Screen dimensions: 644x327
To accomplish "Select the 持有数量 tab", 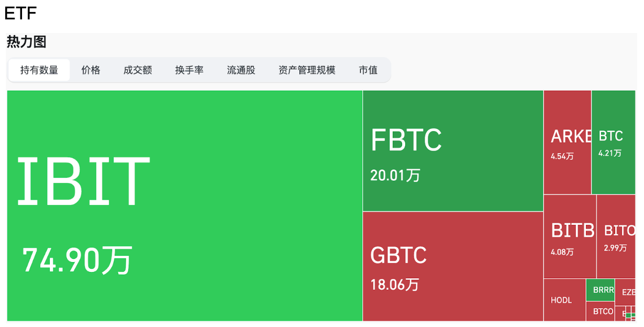I will pos(39,70).
